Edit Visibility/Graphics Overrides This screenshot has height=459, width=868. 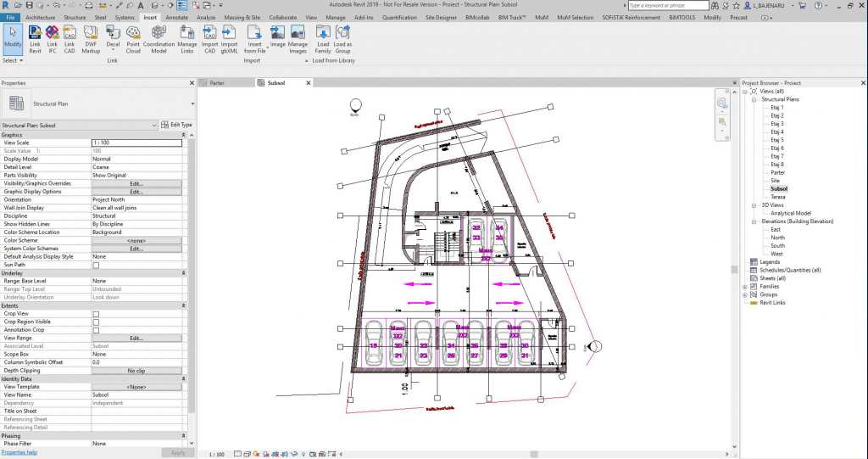pos(136,183)
